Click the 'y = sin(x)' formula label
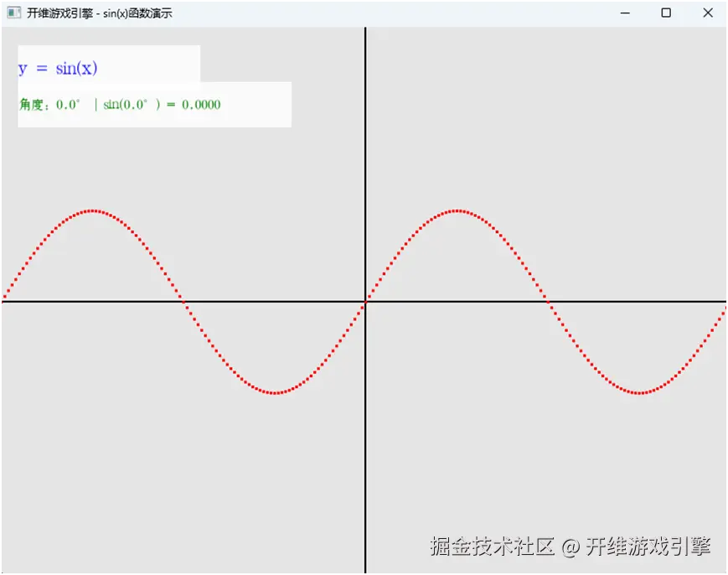Image resolution: width=728 pixels, height=575 pixels. tap(58, 68)
